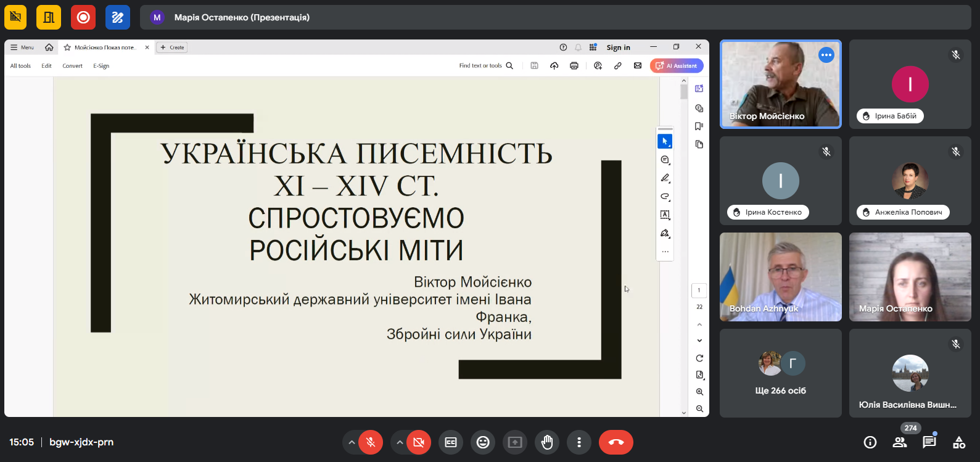Toggle closed captions
980x462 pixels.
451,442
